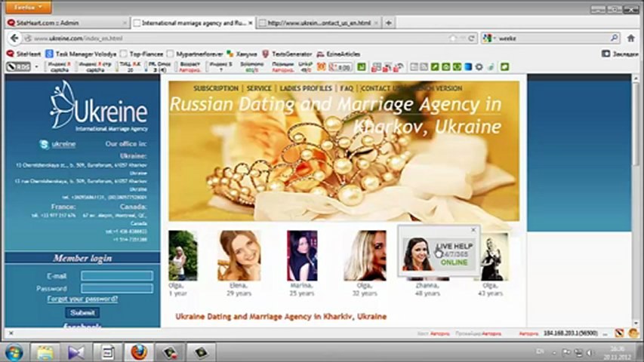Open search engine selector dropdown
The image size is (644, 362).
[x=488, y=38]
